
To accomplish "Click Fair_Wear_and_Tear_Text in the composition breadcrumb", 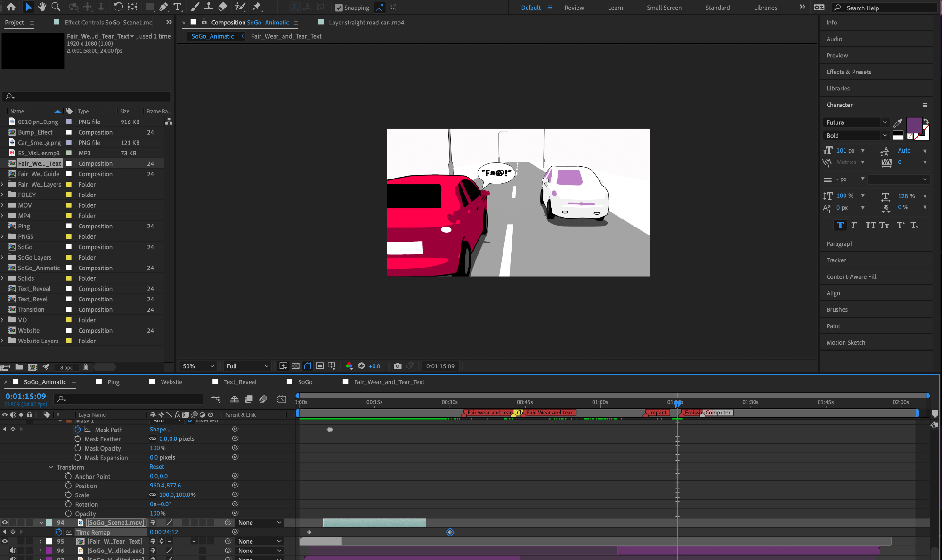I will click(x=286, y=36).
